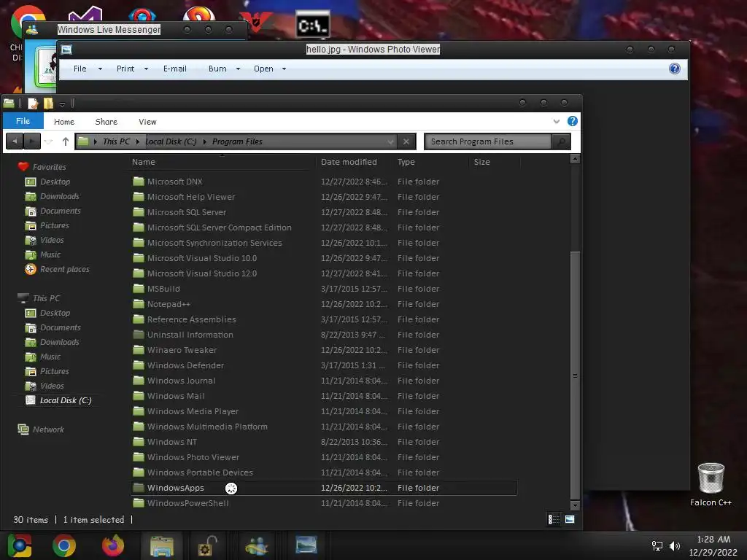
Task: Open address bar history dropdown
Action: pyautogui.click(x=390, y=141)
